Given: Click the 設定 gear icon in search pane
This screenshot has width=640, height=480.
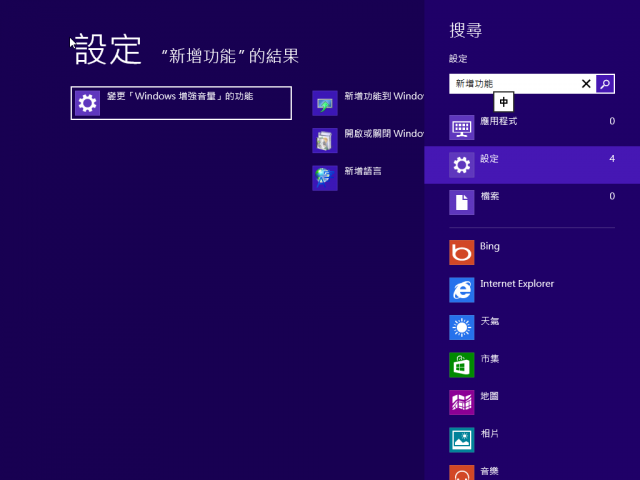Looking at the screenshot, I should [462, 165].
